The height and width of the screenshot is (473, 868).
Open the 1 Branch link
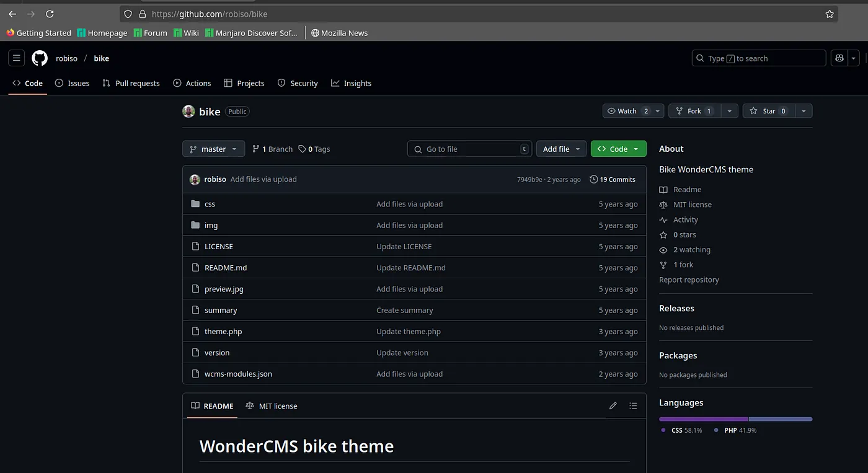272,149
